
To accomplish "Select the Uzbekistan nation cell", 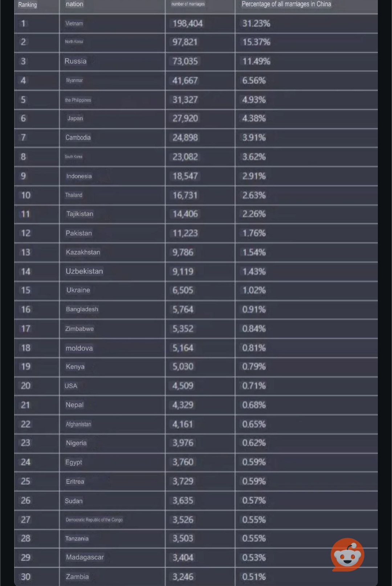I will point(84,271).
